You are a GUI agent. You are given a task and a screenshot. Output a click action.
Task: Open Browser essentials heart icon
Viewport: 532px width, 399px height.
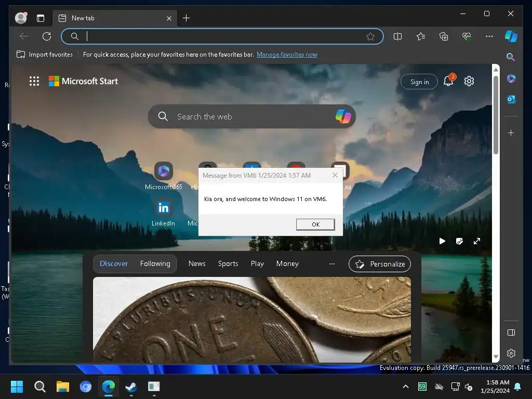tap(467, 36)
